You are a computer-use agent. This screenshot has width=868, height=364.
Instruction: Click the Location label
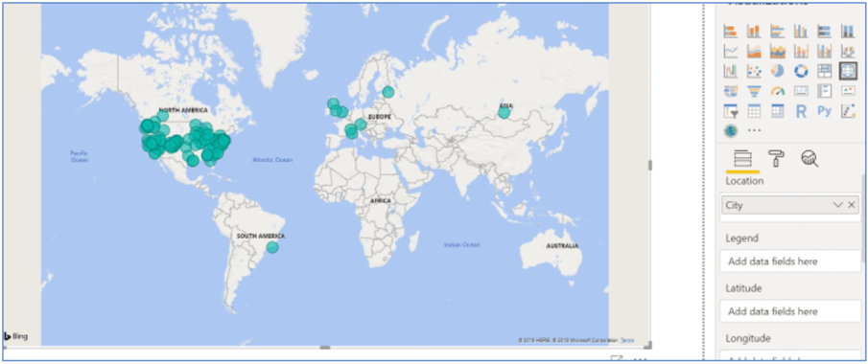[744, 181]
